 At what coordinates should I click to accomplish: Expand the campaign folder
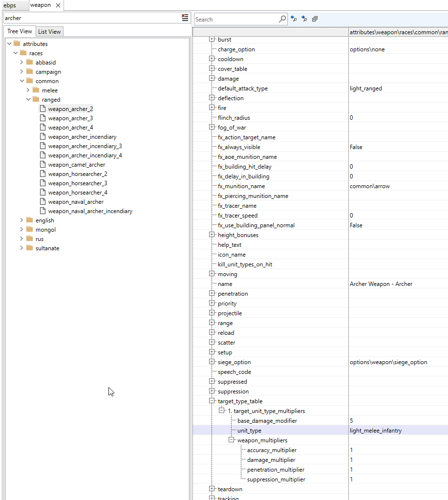coord(21,71)
